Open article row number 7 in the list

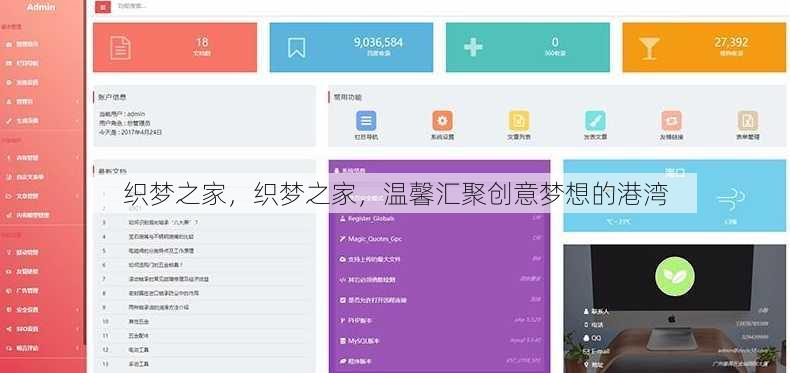point(204,279)
